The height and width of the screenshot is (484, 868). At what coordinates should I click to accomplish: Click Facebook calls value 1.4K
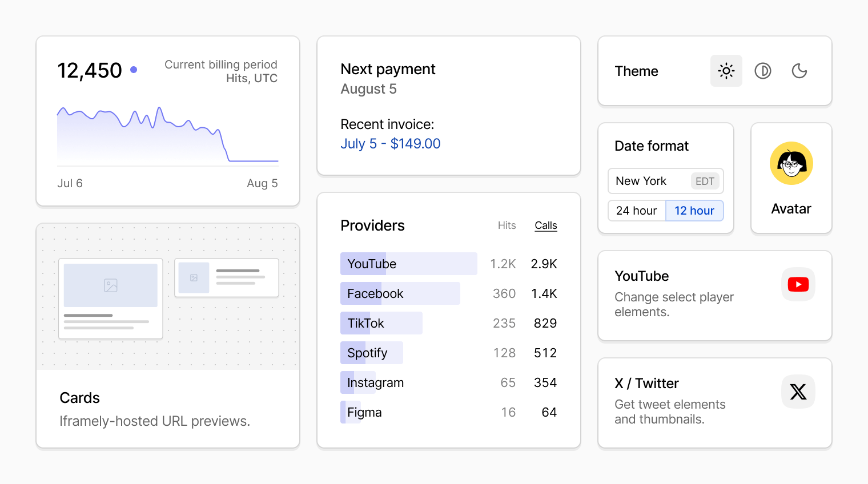coord(544,293)
